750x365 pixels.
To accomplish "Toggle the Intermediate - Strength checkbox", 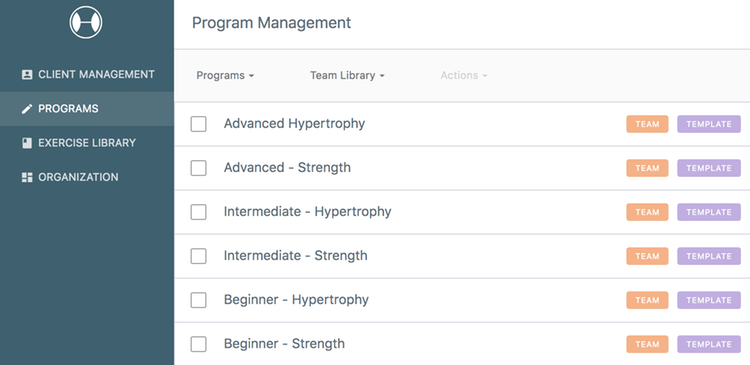I will point(199,256).
